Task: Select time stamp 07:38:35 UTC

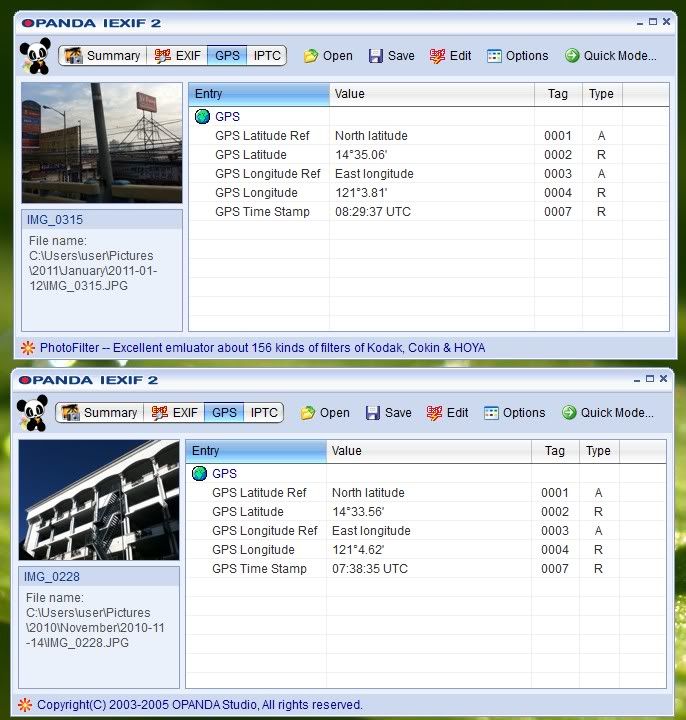Action: [x=370, y=569]
